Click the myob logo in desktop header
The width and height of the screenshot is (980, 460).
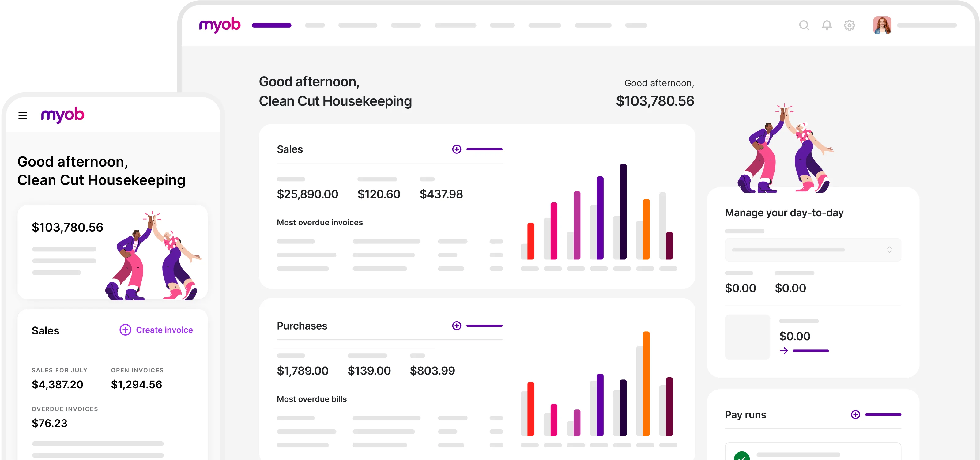pos(220,25)
